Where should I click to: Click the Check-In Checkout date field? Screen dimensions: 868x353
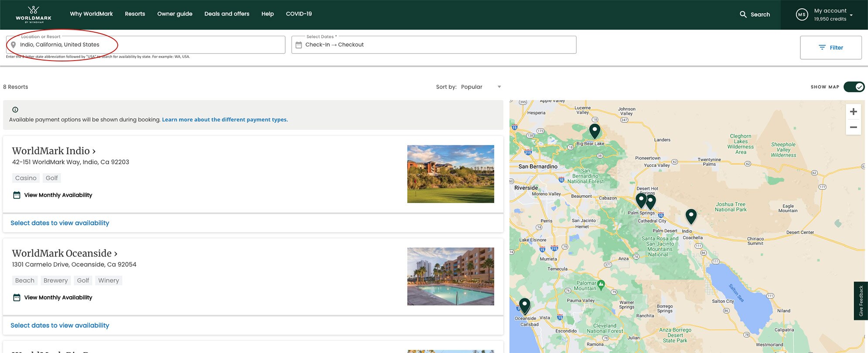click(434, 45)
